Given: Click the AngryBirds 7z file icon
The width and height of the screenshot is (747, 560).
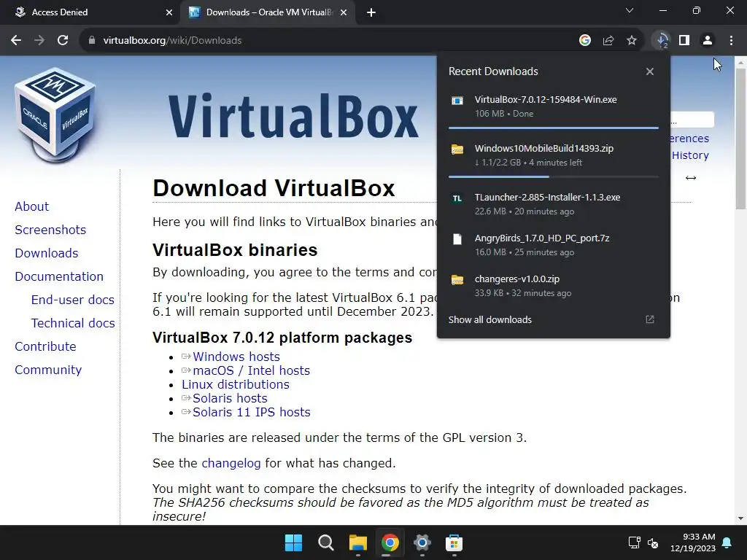Looking at the screenshot, I should pyautogui.click(x=457, y=239).
